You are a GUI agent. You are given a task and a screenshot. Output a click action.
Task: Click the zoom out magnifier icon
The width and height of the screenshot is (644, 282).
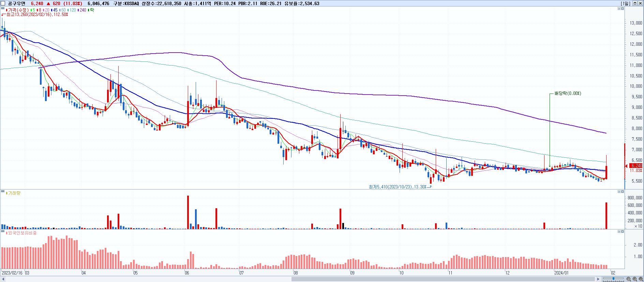(629, 279)
